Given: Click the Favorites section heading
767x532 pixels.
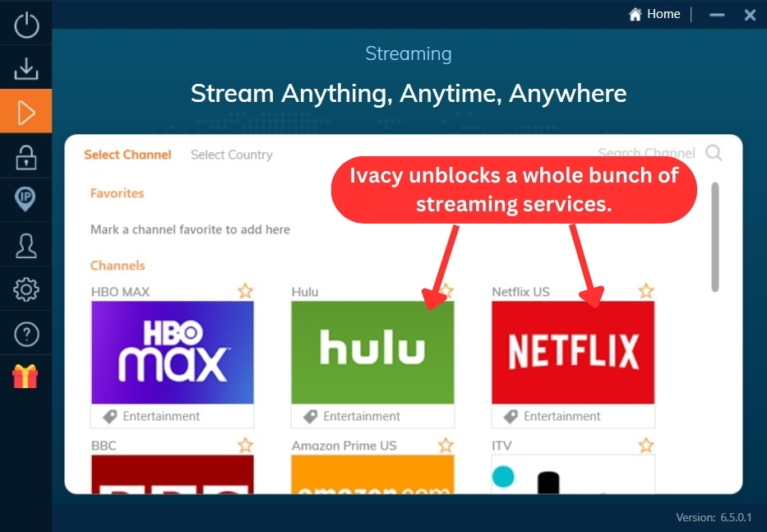Looking at the screenshot, I should tap(117, 193).
